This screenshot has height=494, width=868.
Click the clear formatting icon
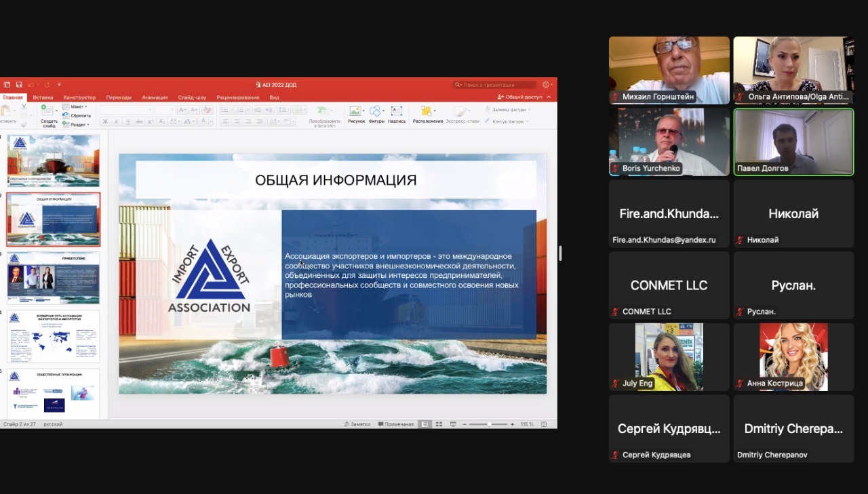click(x=208, y=110)
